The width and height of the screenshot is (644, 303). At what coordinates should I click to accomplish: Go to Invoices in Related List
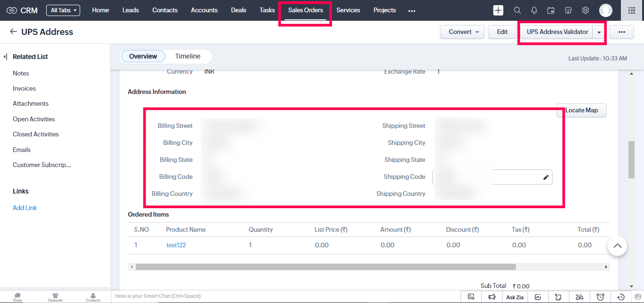pyautogui.click(x=24, y=88)
